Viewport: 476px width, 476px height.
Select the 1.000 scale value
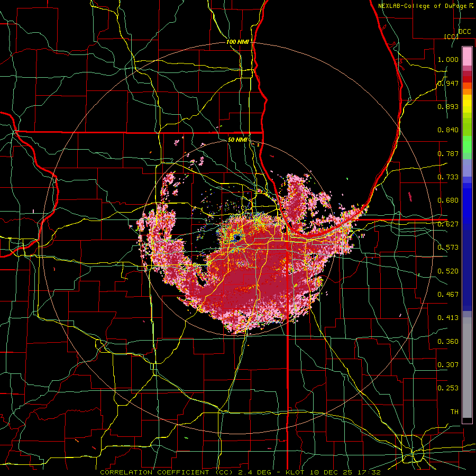pos(448,60)
